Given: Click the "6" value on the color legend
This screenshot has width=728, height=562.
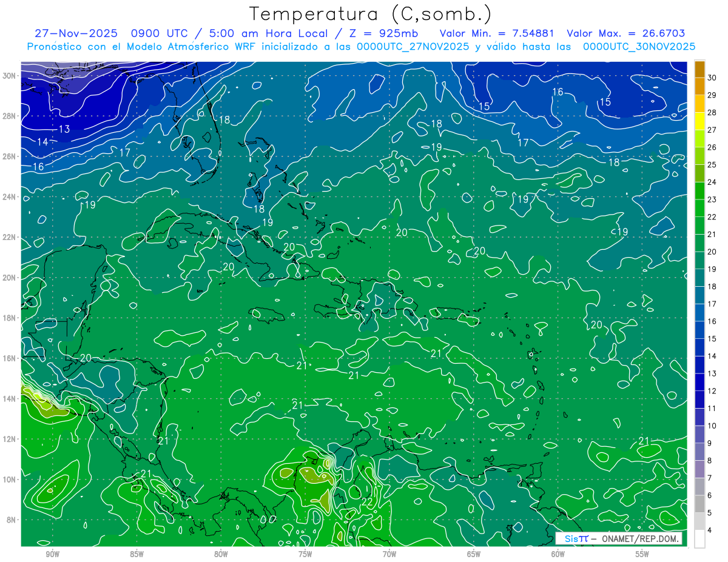Looking at the screenshot, I should pyautogui.click(x=710, y=495).
